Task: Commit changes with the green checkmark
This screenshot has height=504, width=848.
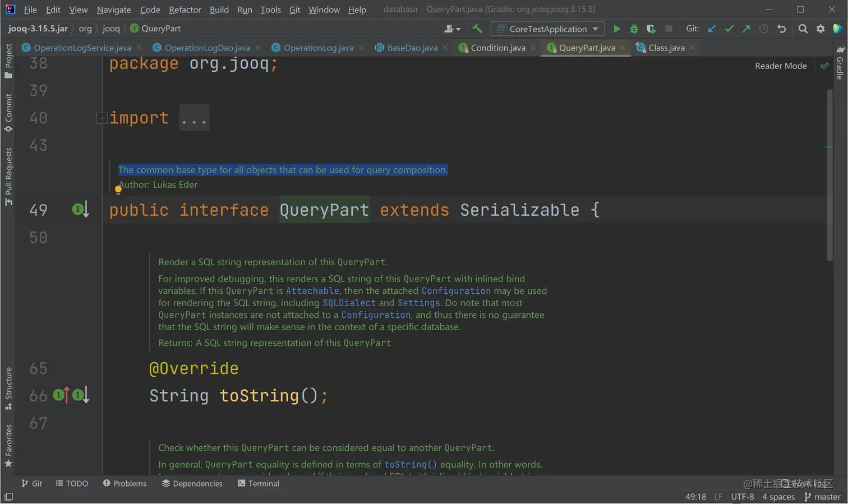Action: (x=729, y=29)
